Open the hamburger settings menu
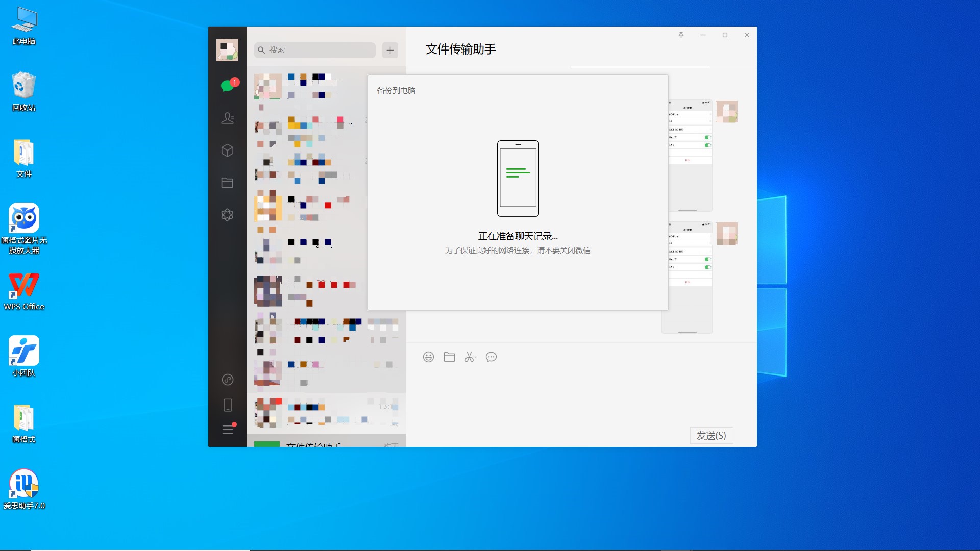This screenshot has width=980, height=551. click(x=228, y=430)
